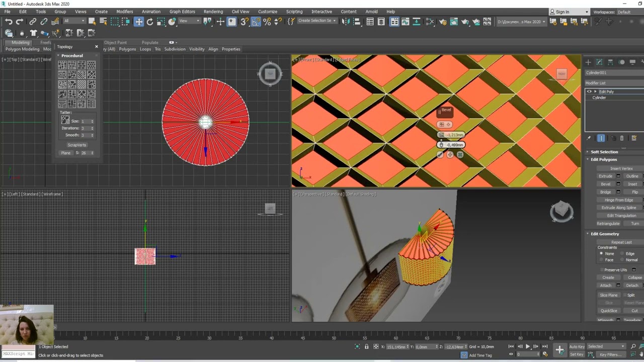Click the Toggle Ribbon icon
Image resolution: width=644 pixels, height=362 pixels.
point(394,21)
